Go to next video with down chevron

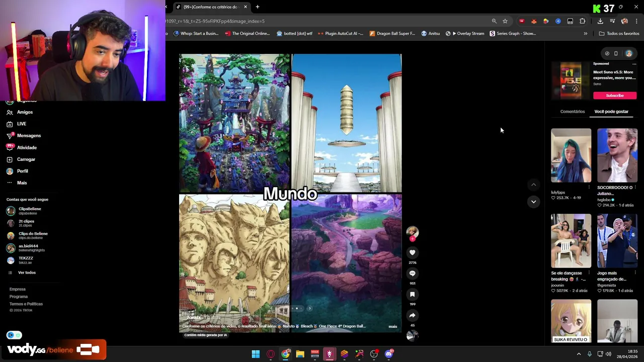533,202
